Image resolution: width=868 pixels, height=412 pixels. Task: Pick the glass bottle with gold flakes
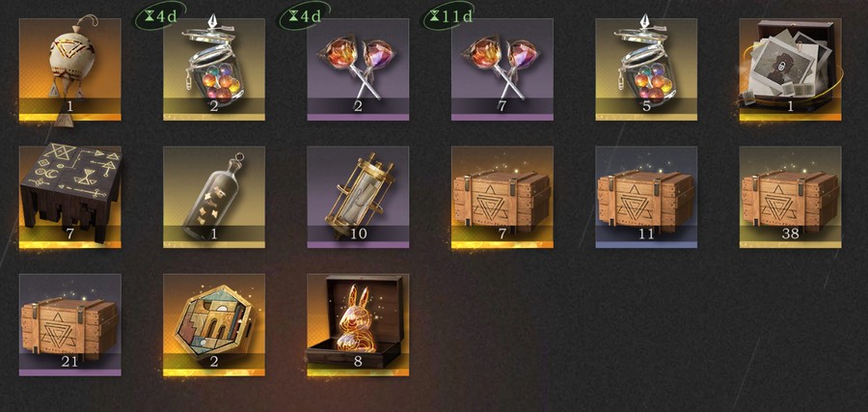point(214,197)
